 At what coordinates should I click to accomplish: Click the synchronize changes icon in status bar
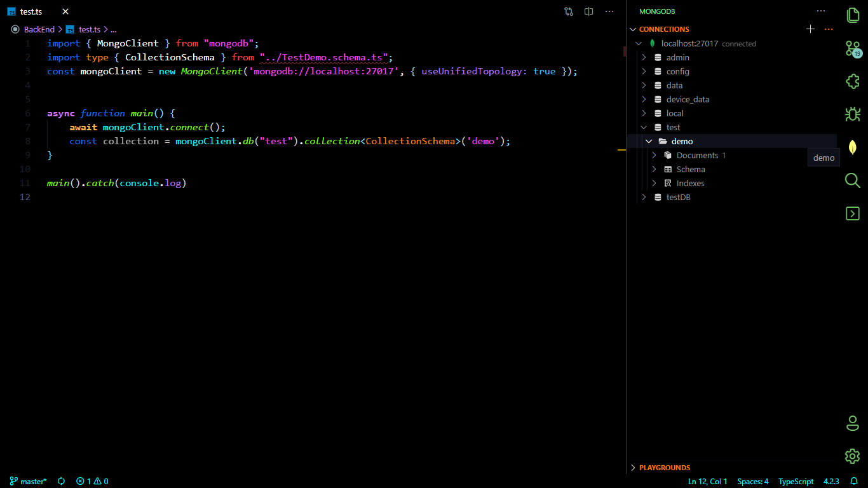tap(61, 482)
